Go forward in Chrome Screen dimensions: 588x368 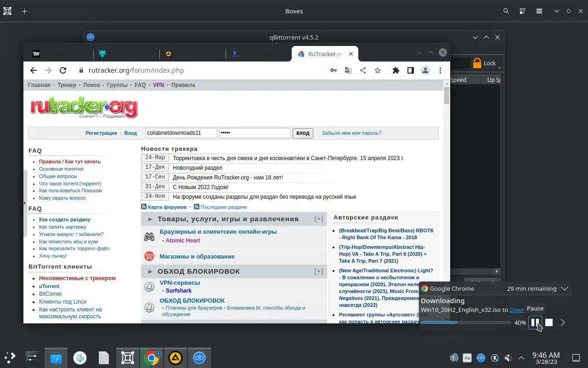pos(48,70)
